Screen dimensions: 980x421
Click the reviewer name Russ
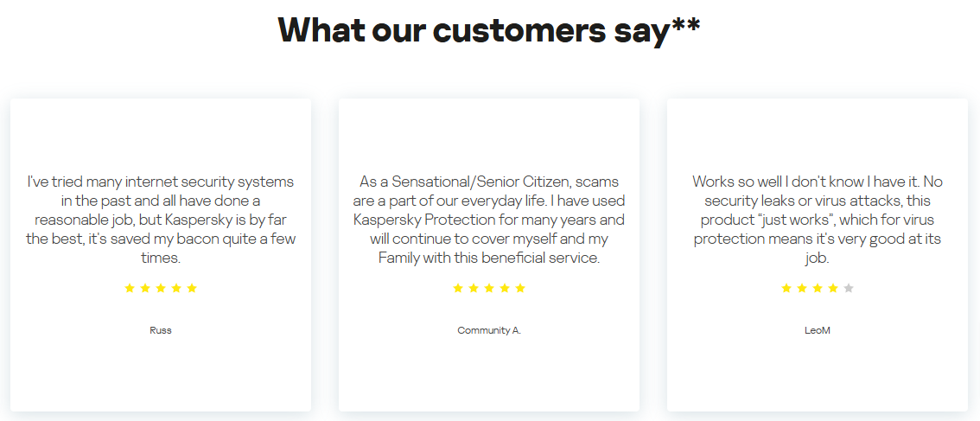tap(161, 330)
